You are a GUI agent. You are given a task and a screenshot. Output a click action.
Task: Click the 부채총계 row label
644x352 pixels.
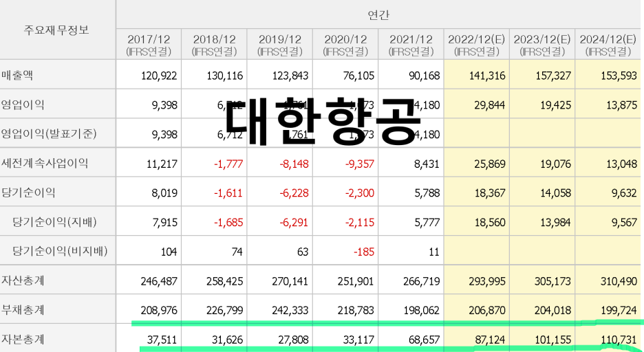(23, 310)
